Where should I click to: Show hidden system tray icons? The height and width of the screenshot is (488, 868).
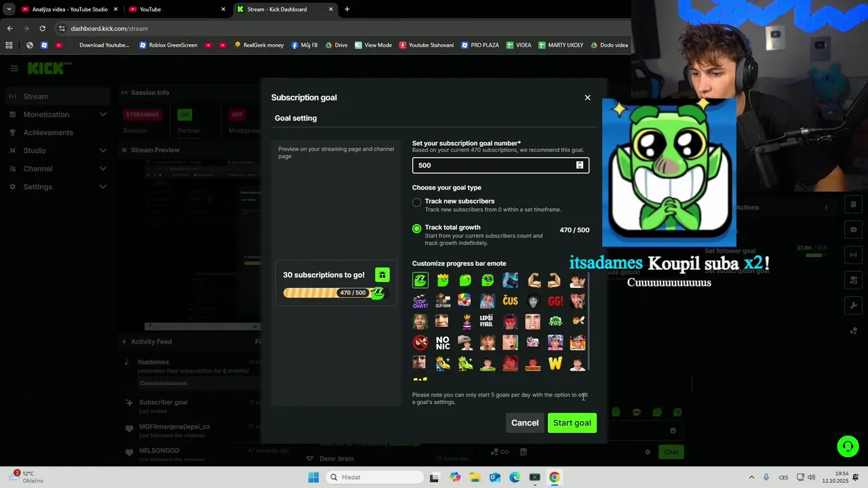751,477
